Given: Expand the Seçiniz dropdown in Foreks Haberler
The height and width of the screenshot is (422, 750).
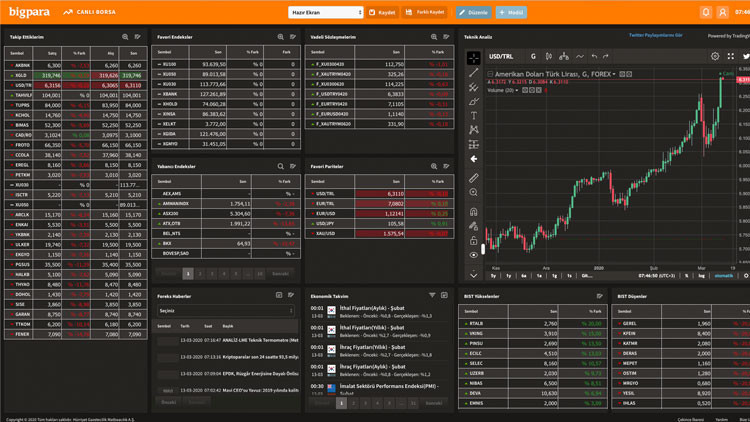Looking at the screenshot, I should (x=226, y=311).
